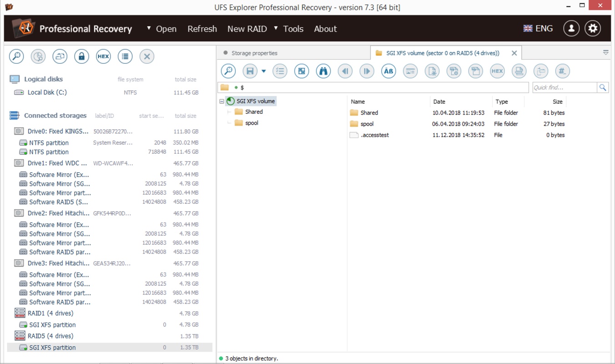The height and width of the screenshot is (364, 615).
Task: Open the tab list dropdown at far right
Action: [x=605, y=53]
